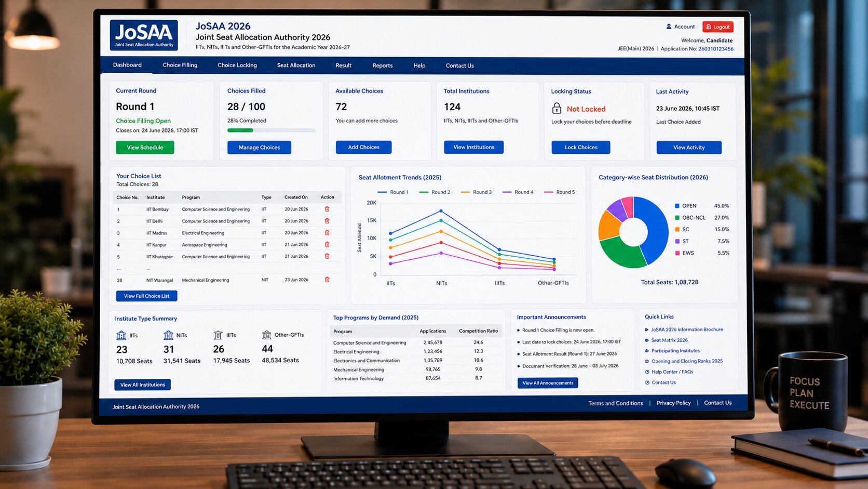This screenshot has height=489, width=868.
Task: Open the Choice Locking menu
Action: 237,65
